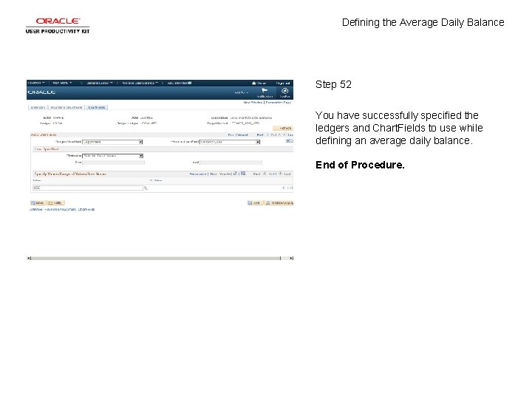Screen dimensions: 532x399
Task: Click View All in ADB ChartFields header
Action: click(242, 134)
